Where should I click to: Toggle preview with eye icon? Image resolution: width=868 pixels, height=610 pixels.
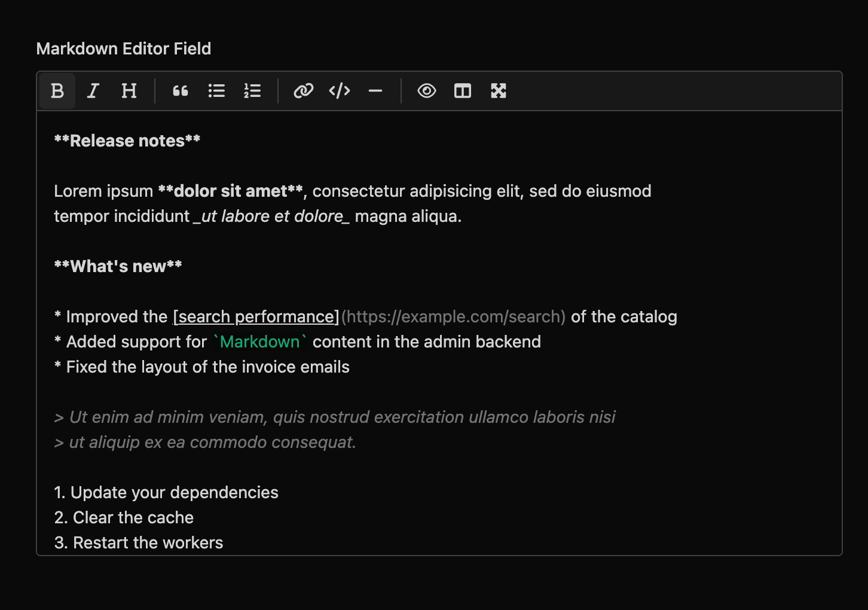[427, 91]
